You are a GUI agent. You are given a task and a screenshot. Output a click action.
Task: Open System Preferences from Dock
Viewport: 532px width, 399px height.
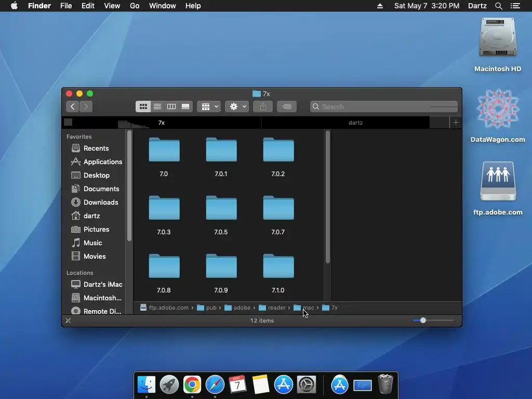(307, 385)
